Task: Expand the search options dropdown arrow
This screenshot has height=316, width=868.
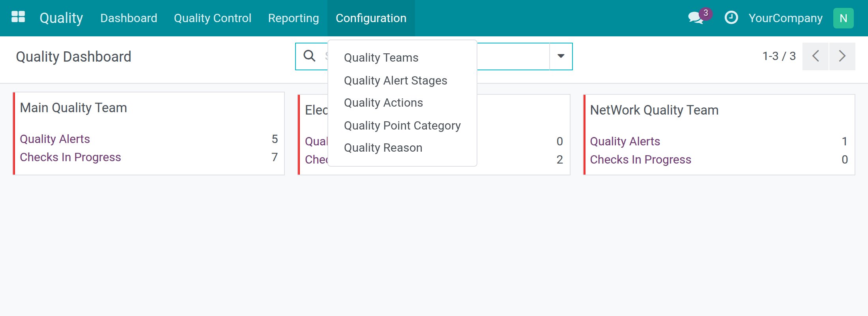Action: (x=561, y=56)
